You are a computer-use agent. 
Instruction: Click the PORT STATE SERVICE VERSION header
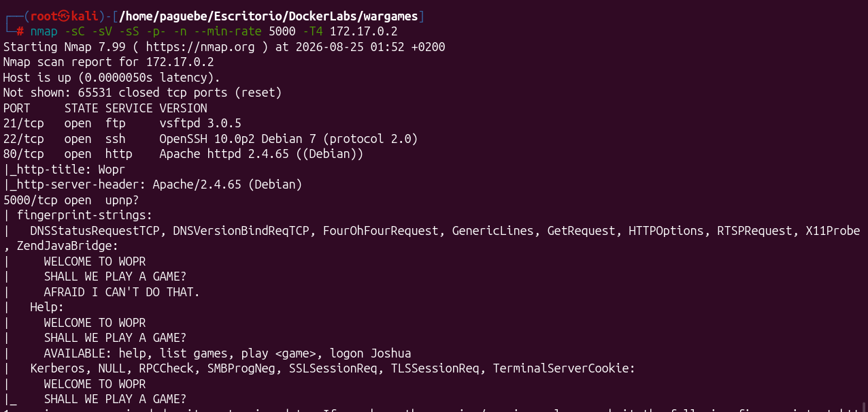pyautogui.click(x=105, y=108)
